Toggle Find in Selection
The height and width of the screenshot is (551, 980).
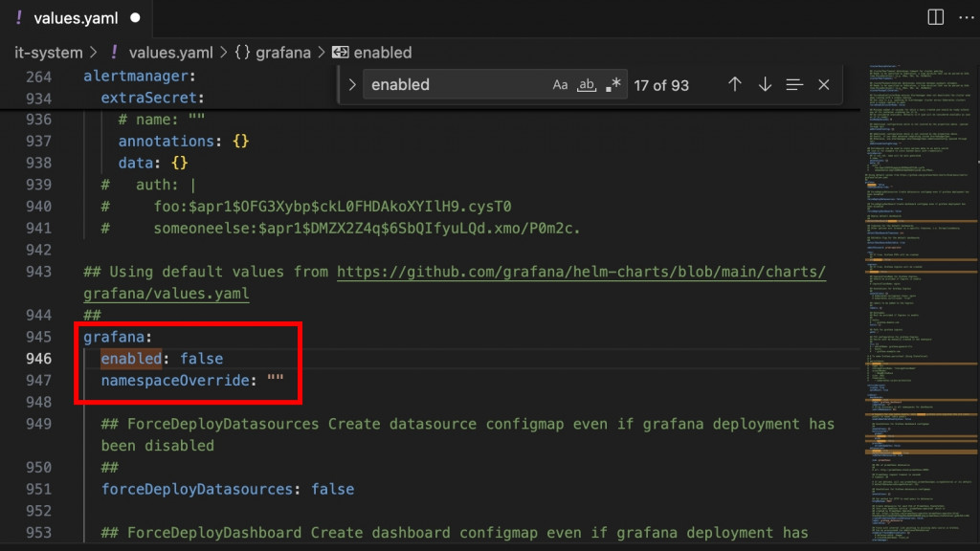click(x=794, y=84)
